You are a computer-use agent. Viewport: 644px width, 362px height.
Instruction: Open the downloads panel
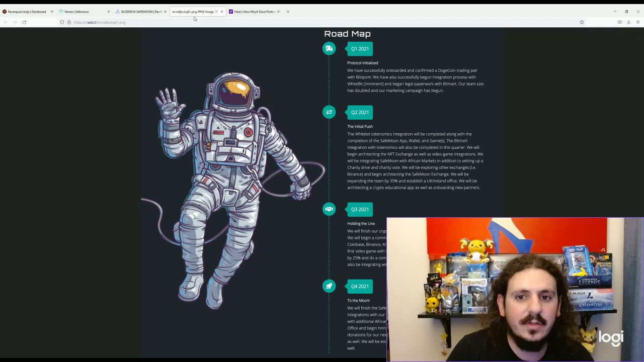click(x=628, y=22)
